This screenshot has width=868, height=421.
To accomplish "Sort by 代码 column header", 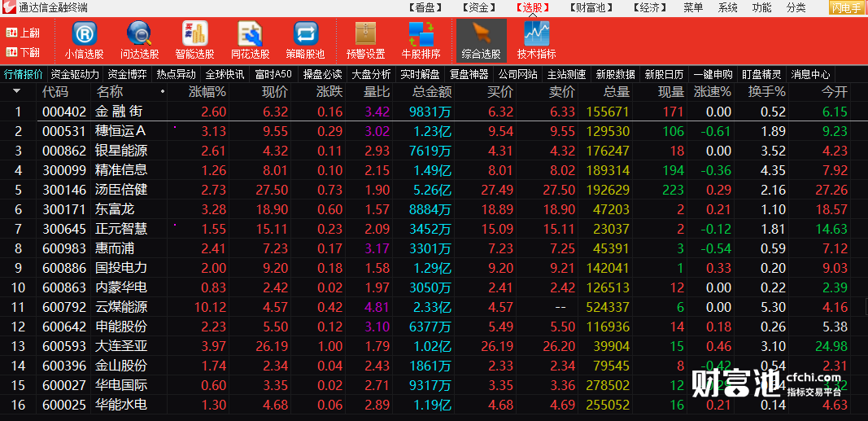I will point(55,92).
